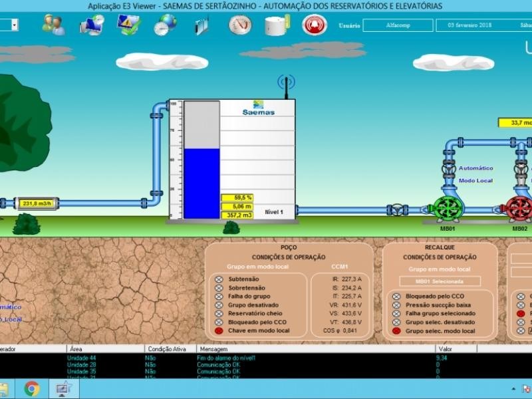The width and height of the screenshot is (532, 399).
Task: Click the users icon in the toolbar
Action: [x=53, y=25]
